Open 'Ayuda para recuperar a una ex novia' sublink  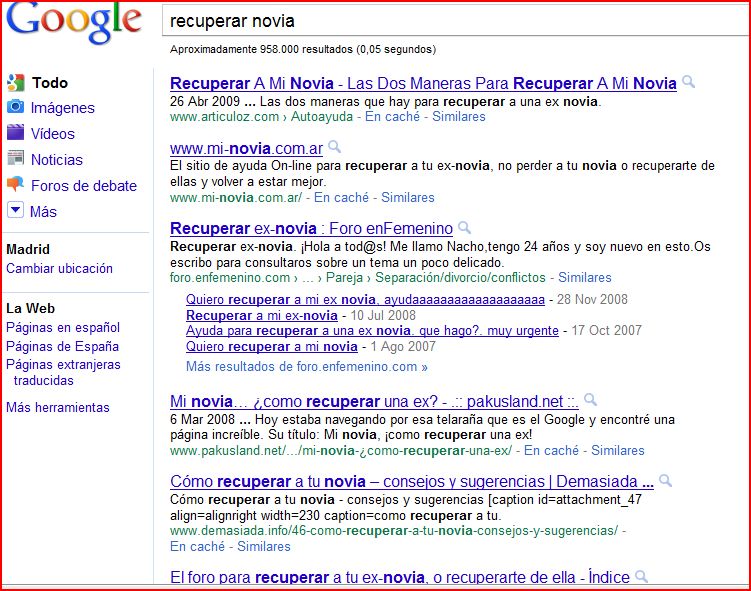point(372,330)
